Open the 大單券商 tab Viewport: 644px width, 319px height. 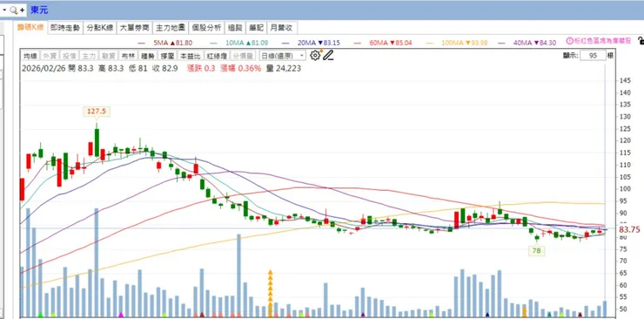pos(134,28)
